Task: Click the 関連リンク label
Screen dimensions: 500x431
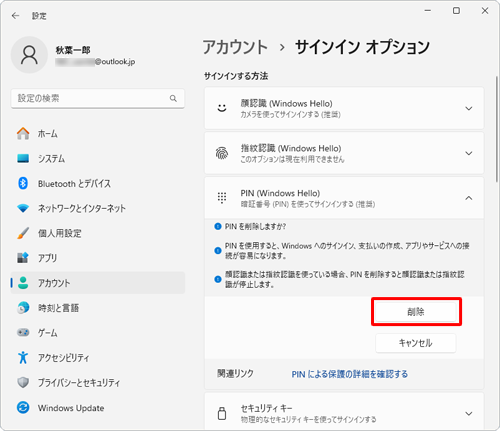Action: (x=235, y=374)
